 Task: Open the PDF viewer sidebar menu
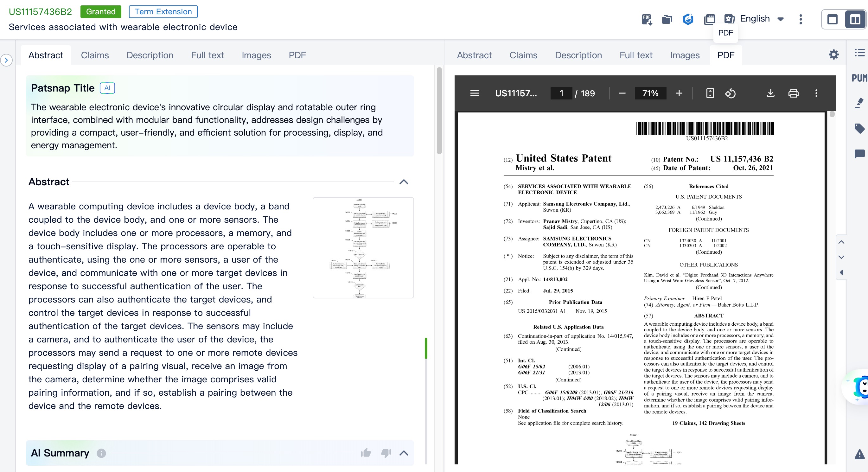click(x=475, y=93)
